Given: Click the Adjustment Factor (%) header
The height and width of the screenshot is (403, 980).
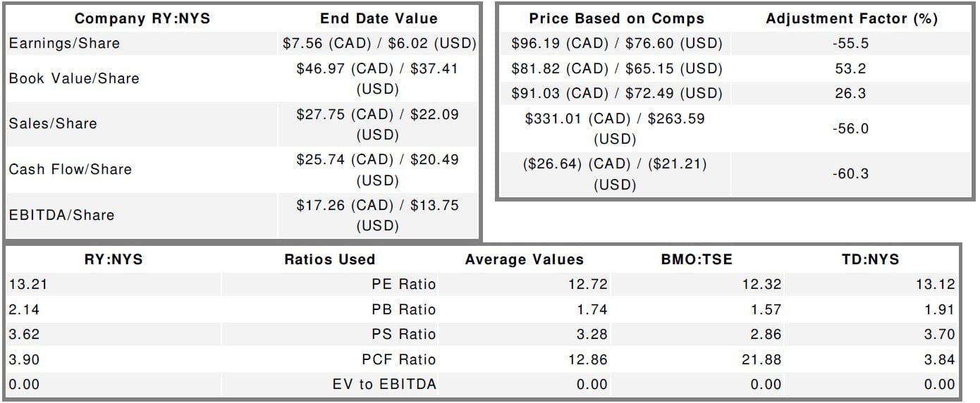Looking at the screenshot, I should (852, 19).
